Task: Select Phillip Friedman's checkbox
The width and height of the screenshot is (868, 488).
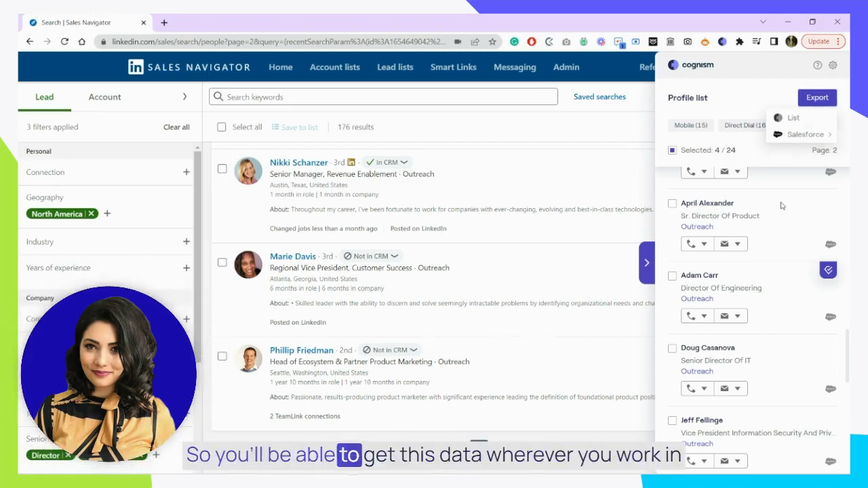Action: click(x=222, y=356)
